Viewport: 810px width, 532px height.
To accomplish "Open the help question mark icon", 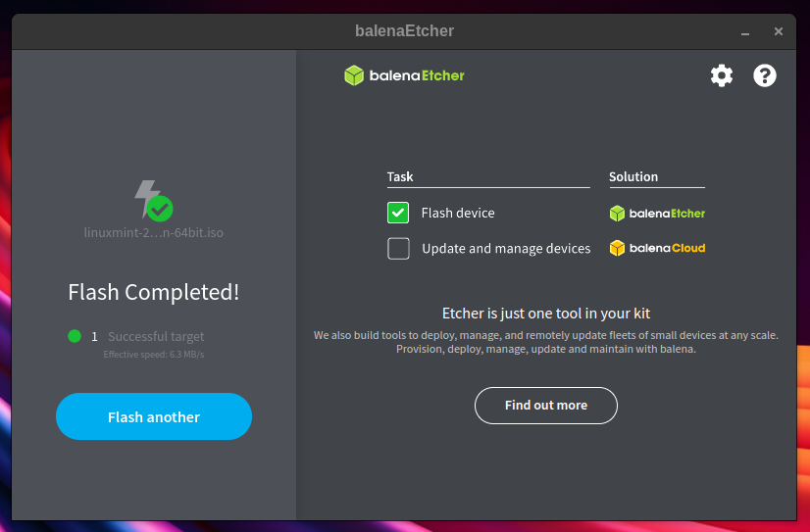I will 765,75.
